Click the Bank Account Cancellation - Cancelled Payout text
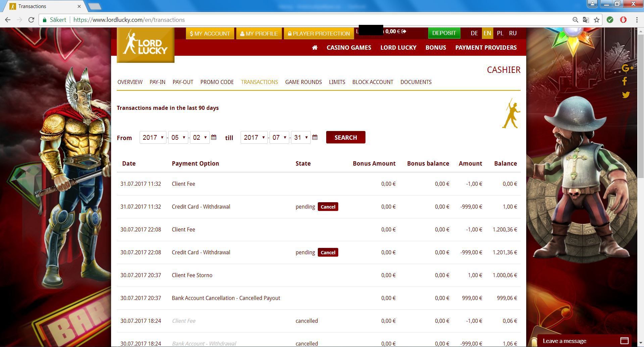The image size is (644, 347). click(x=226, y=298)
